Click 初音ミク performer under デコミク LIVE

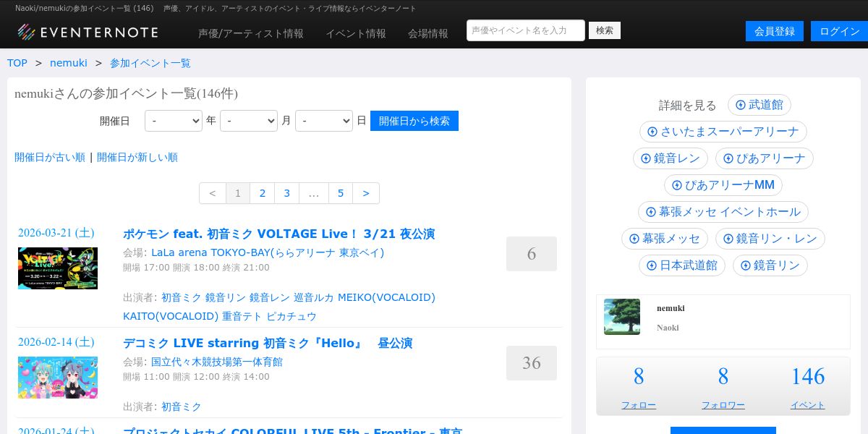[182, 407]
